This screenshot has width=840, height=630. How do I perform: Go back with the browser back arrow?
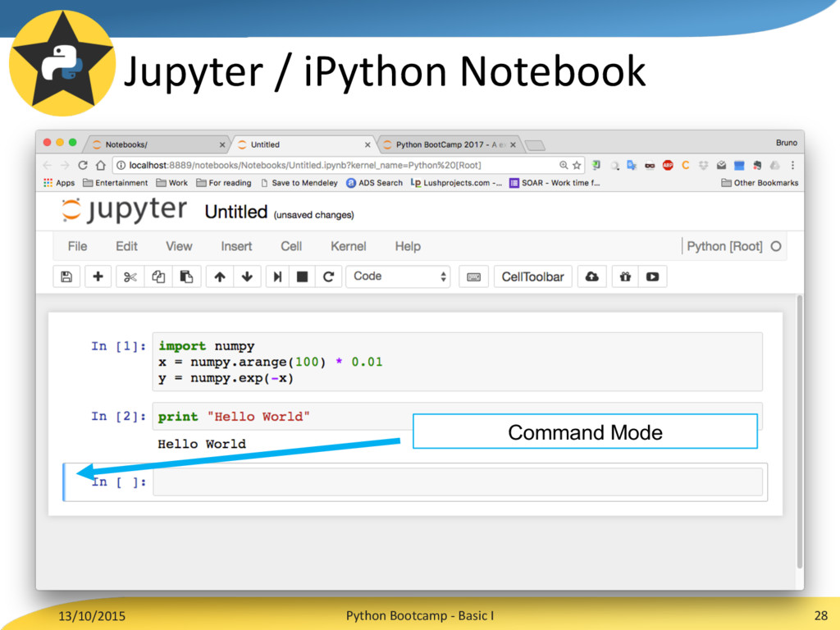click(x=47, y=165)
